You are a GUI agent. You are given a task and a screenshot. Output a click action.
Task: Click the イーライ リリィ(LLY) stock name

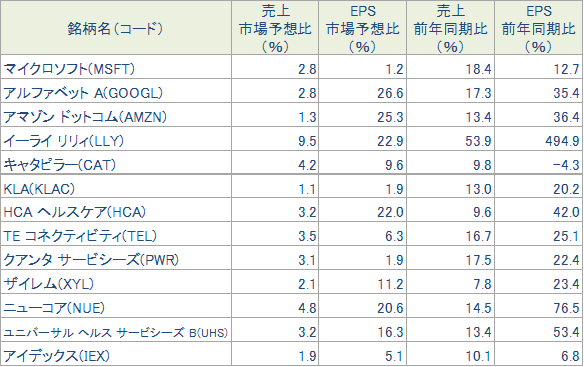coord(63,140)
